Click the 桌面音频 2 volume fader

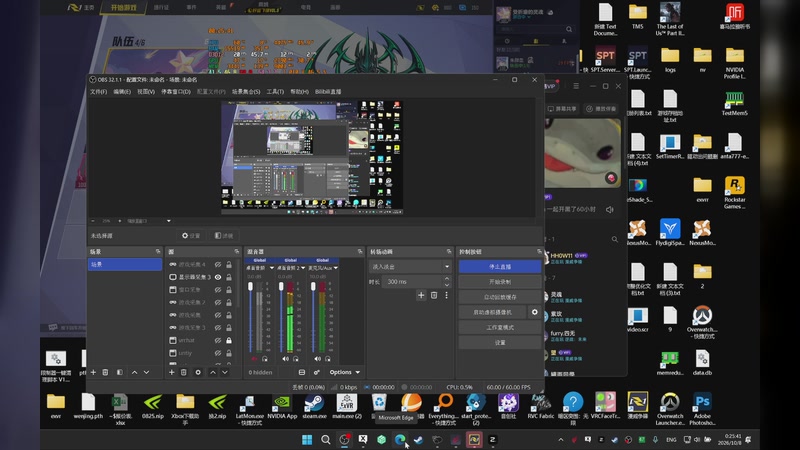click(x=282, y=287)
